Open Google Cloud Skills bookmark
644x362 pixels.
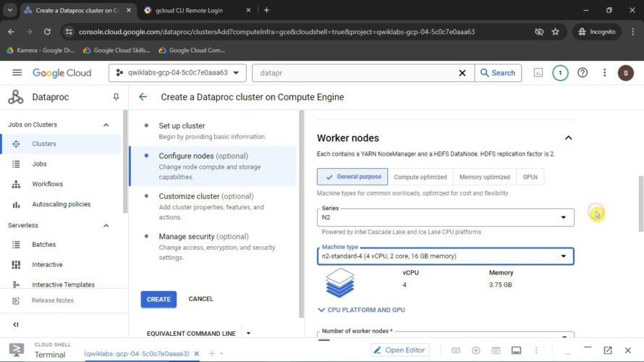coord(116,50)
